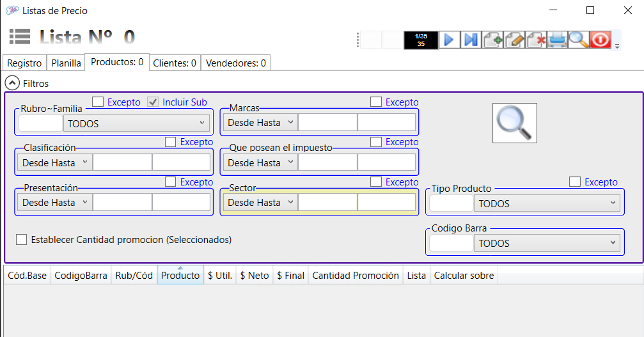This screenshot has width=644, height=337.
Task: Collapse the Filtros section
Action: (12, 83)
